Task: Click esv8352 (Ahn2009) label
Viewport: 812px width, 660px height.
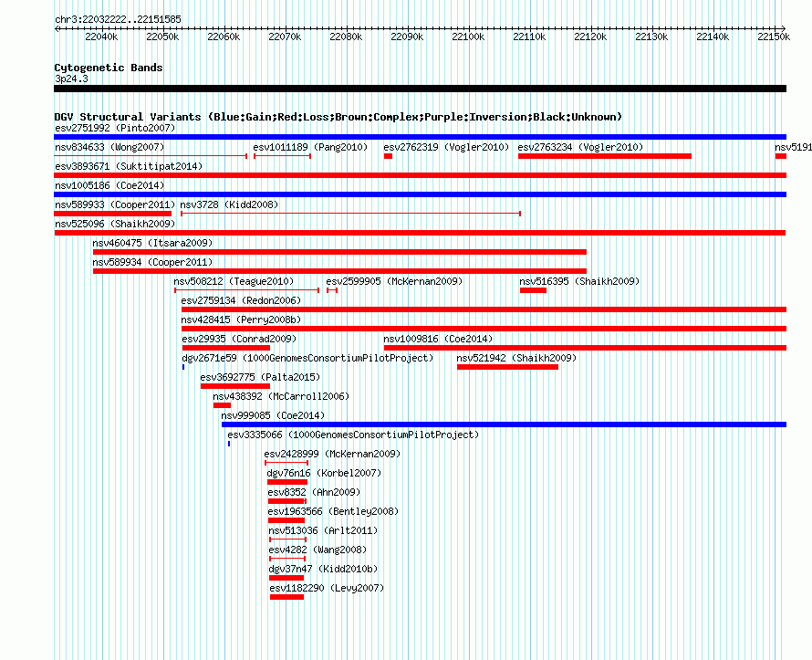Action: pyautogui.click(x=314, y=492)
